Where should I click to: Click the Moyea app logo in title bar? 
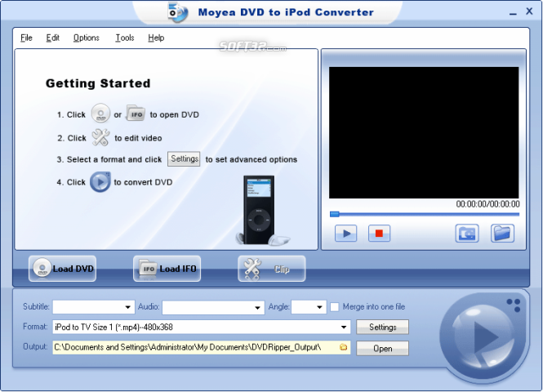(178, 12)
